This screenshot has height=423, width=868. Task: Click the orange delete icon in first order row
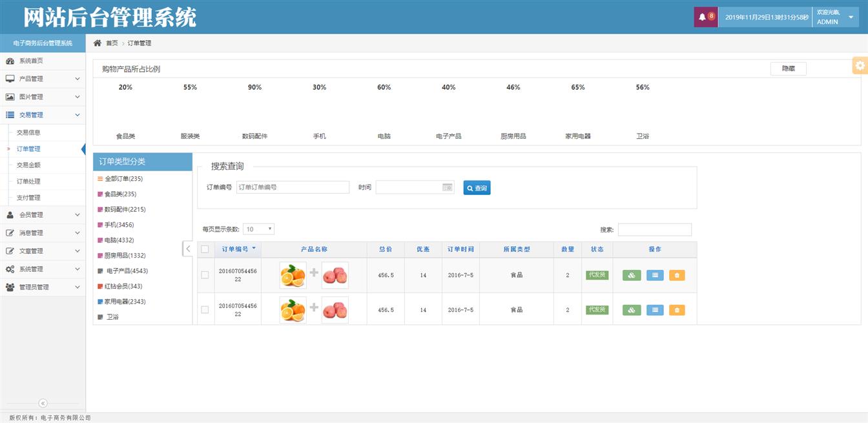677,275
